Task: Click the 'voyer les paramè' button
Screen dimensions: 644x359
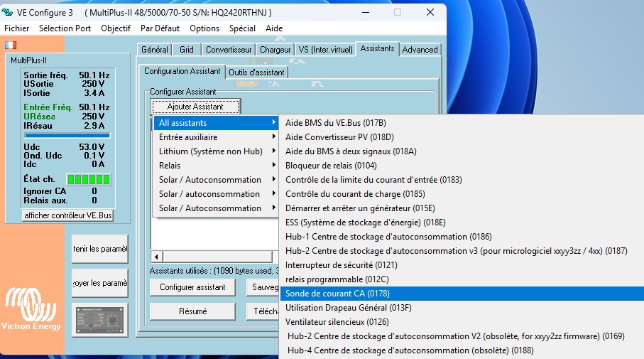Action: point(100,283)
